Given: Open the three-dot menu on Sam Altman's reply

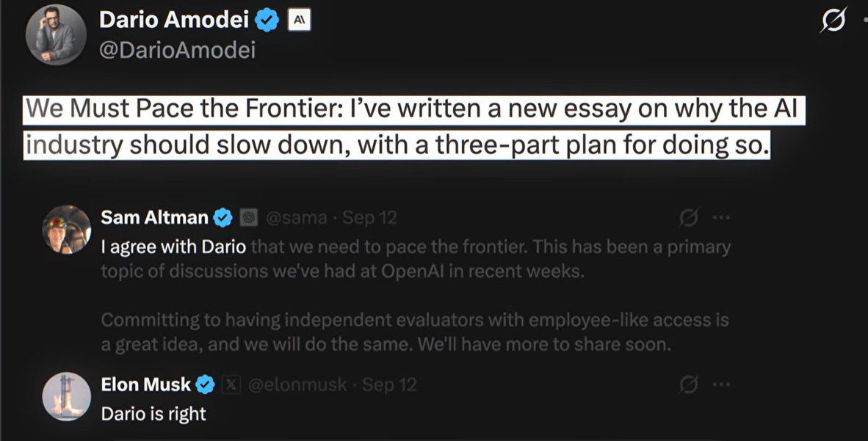Looking at the screenshot, I should [721, 217].
